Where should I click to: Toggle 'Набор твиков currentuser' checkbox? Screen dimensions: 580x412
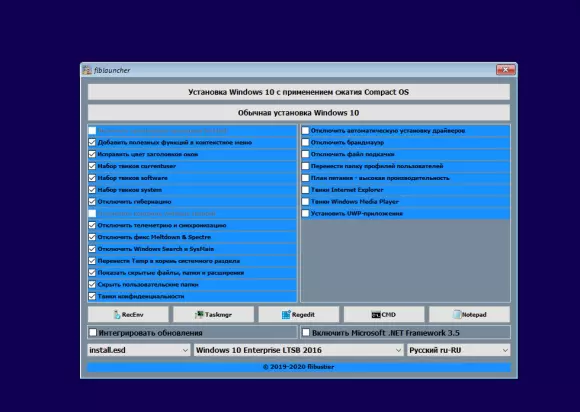[x=92, y=166]
